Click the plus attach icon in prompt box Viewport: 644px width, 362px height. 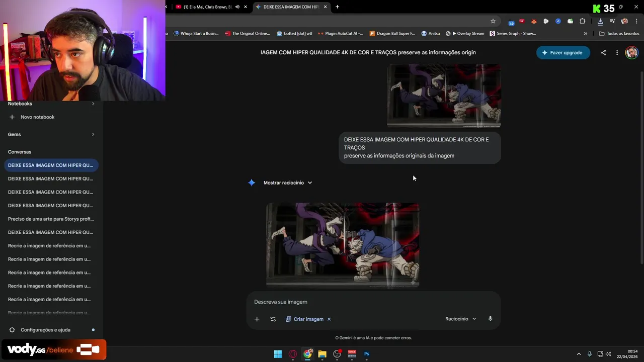pos(257,319)
